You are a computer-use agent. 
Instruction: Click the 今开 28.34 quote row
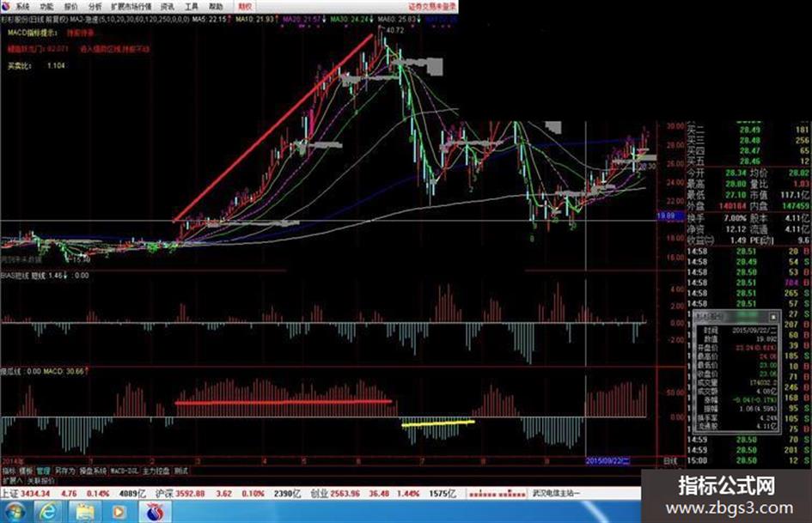tap(718, 173)
